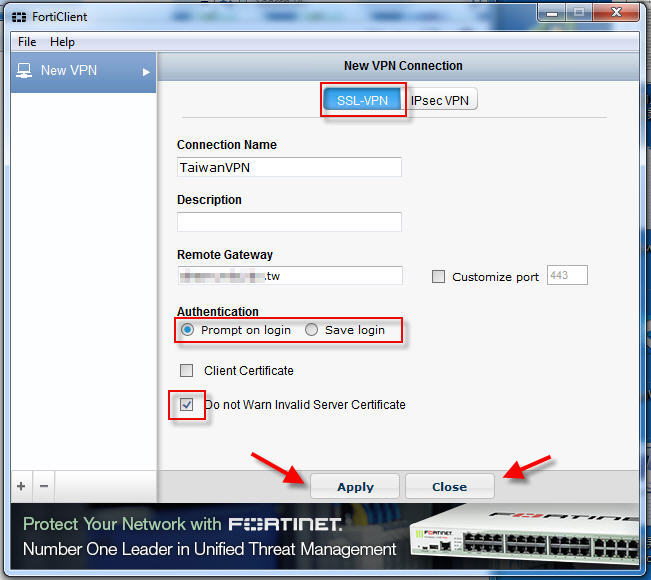Image resolution: width=651 pixels, height=580 pixels.
Task: Enable the Client Certificate checkbox
Action: [186, 370]
